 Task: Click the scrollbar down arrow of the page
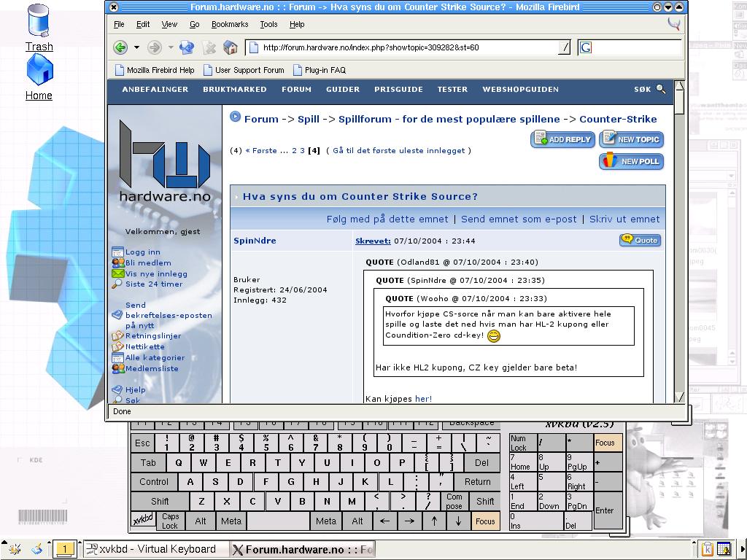pos(680,397)
